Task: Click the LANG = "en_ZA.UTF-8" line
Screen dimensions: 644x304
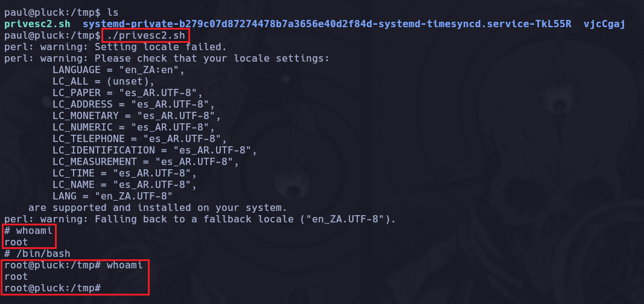Action: (112, 196)
